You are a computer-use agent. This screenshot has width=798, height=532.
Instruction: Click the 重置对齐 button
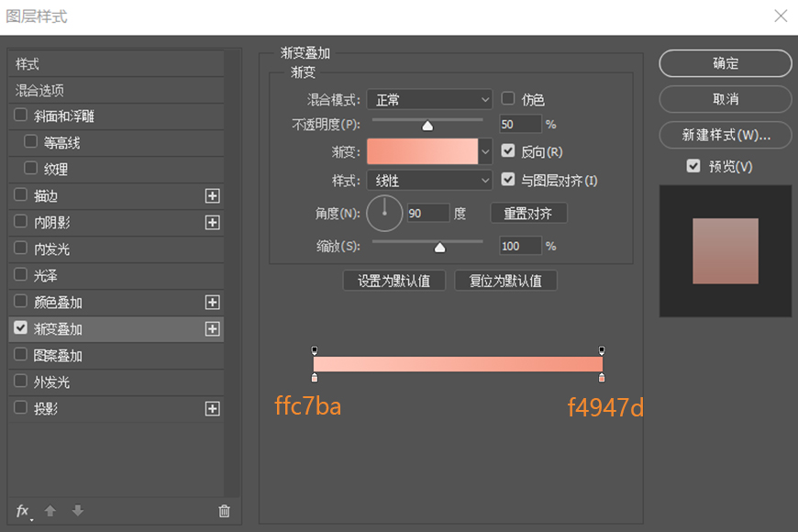pyautogui.click(x=528, y=212)
